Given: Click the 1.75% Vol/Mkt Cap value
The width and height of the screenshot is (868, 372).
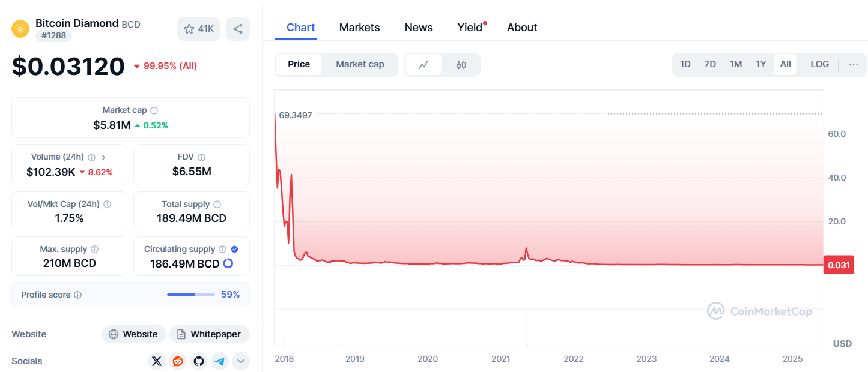Looking at the screenshot, I should tap(70, 218).
